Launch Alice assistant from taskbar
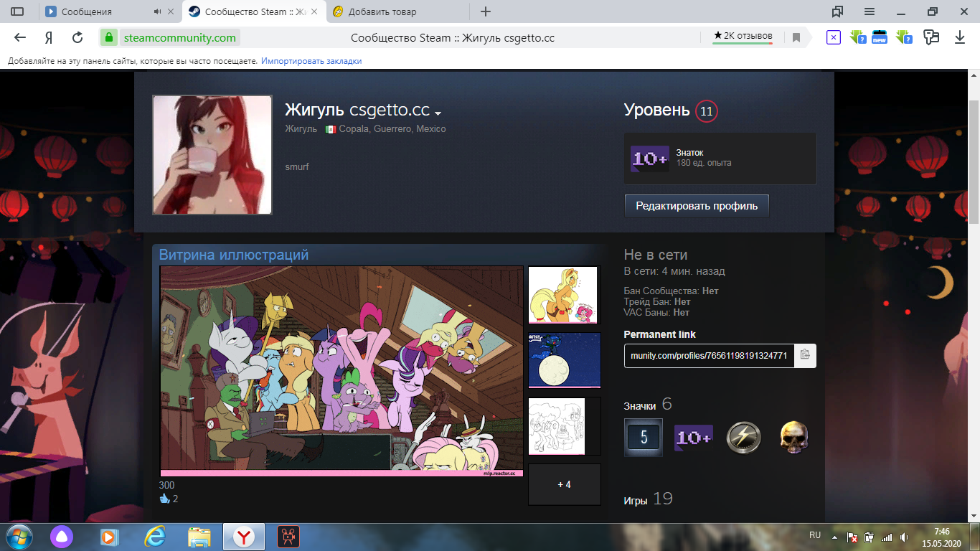Screen dimensions: 980x551 [61, 537]
